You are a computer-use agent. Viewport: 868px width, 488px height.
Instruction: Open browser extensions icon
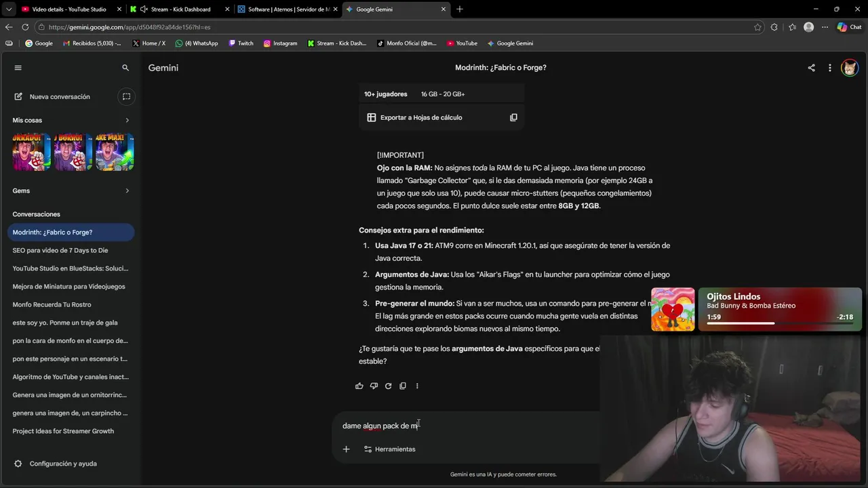click(774, 27)
